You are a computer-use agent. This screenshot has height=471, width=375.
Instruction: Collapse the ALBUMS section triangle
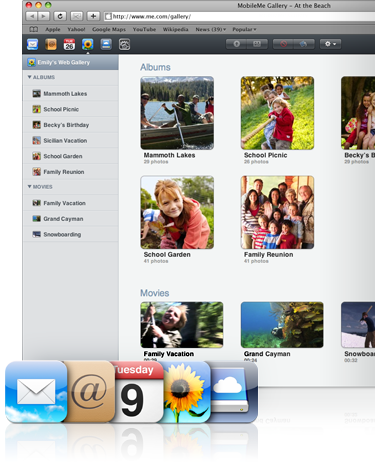29,77
